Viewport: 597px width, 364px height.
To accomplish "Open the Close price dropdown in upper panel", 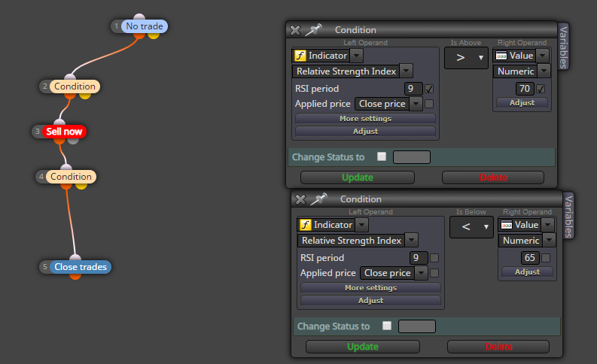I will [416, 104].
